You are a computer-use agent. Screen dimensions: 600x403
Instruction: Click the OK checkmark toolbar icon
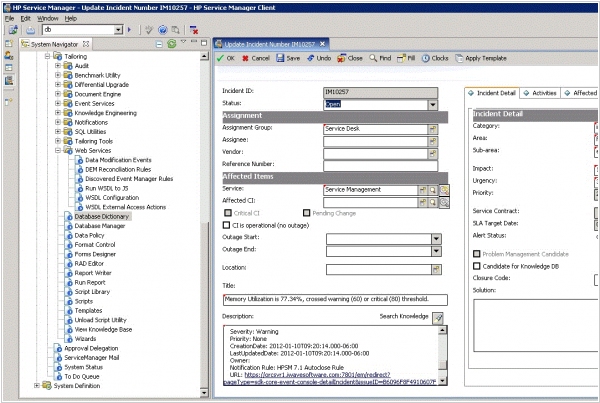tap(220, 58)
